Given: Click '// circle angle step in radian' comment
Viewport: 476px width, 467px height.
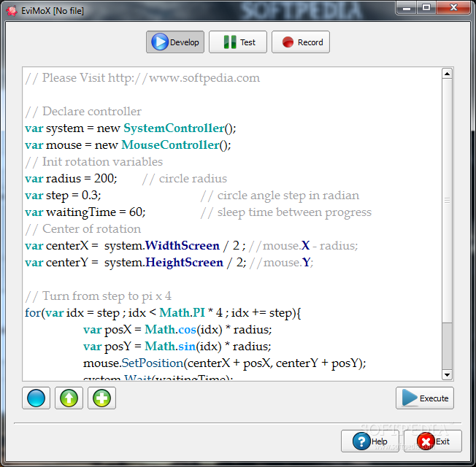Looking at the screenshot, I should point(280,196).
